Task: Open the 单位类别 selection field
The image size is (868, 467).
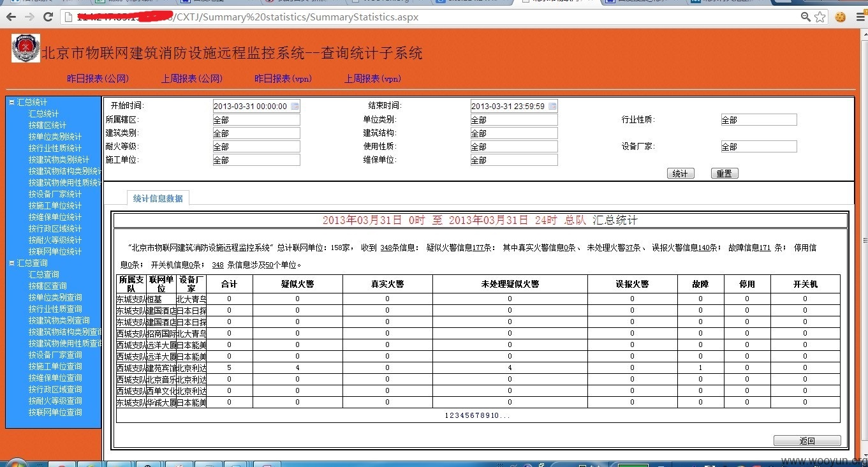Action: [514, 120]
